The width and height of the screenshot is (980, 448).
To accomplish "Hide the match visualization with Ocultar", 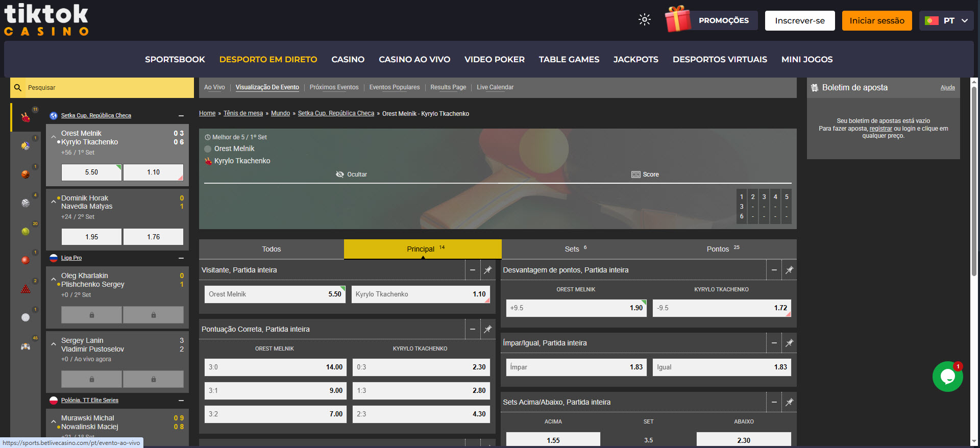I will coord(351,175).
